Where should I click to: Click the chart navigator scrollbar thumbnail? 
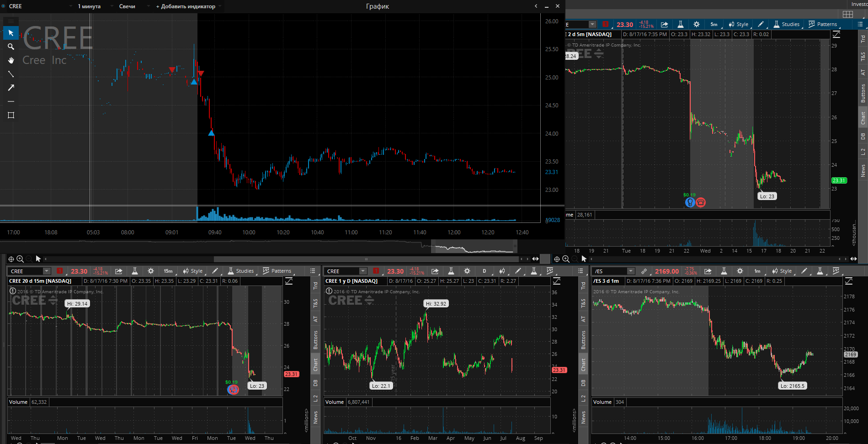pos(474,247)
